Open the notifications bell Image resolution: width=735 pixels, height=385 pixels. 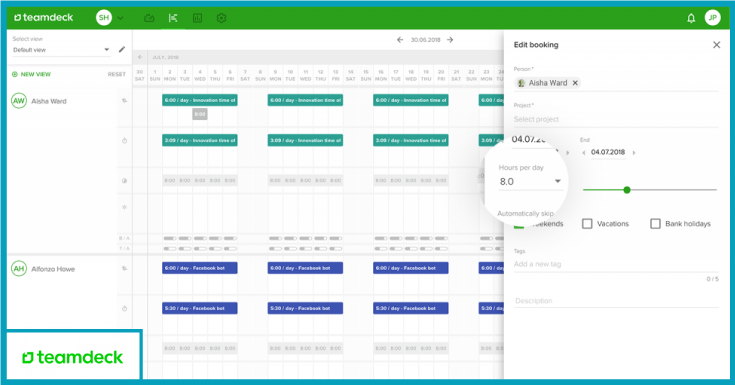click(691, 18)
